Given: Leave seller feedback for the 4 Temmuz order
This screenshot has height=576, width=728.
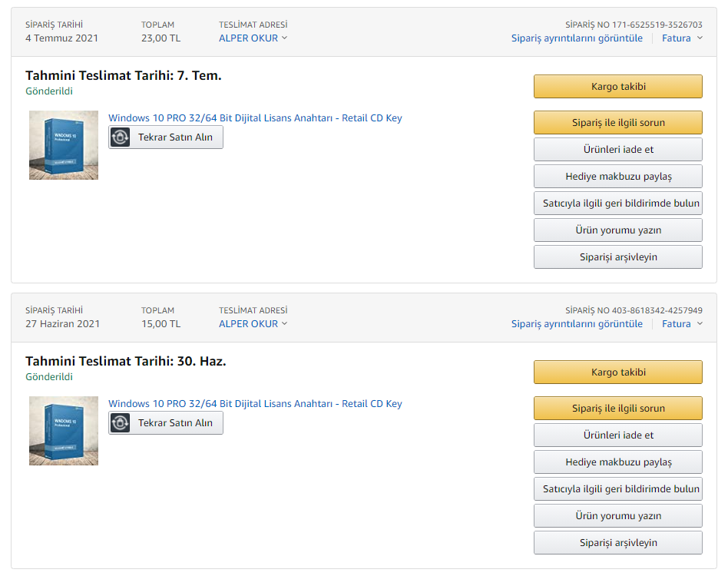Looking at the screenshot, I should tap(617, 204).
